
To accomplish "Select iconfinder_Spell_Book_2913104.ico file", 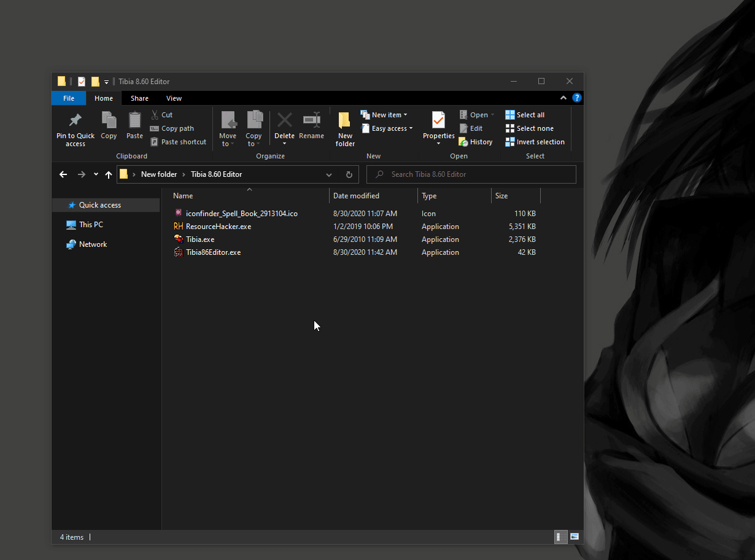I will 241,214.
